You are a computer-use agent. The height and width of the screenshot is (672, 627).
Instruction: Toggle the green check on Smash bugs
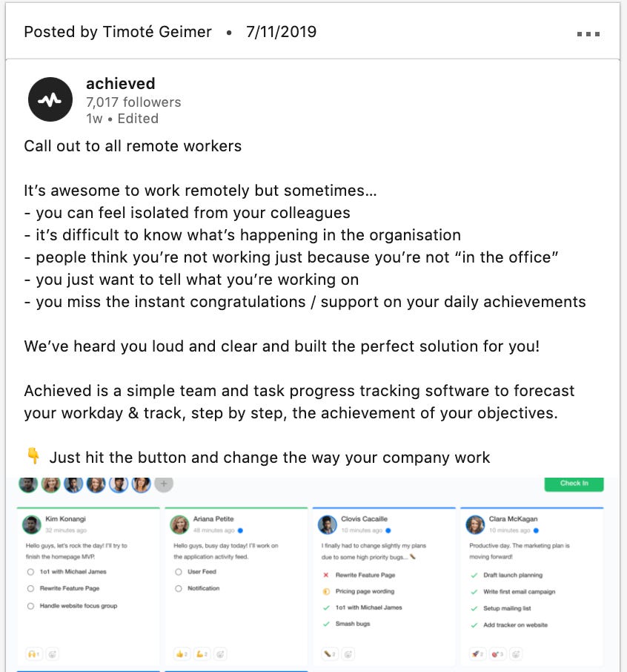[326, 623]
